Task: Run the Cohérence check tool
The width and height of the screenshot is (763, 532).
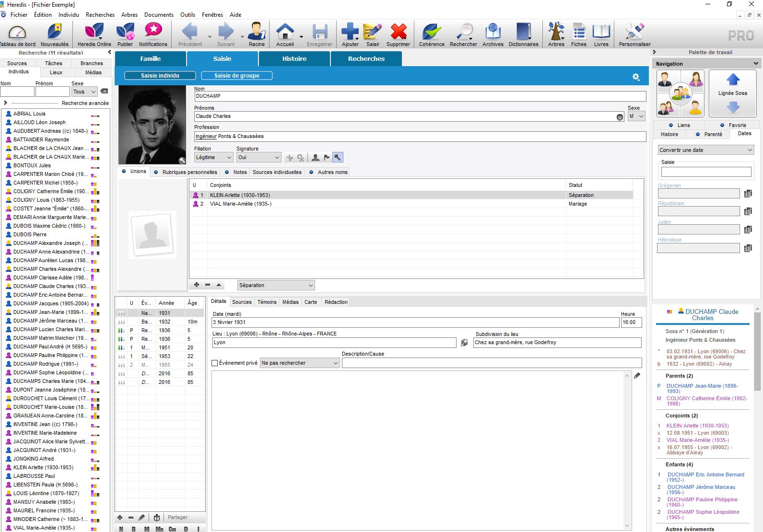Action: pyautogui.click(x=432, y=35)
